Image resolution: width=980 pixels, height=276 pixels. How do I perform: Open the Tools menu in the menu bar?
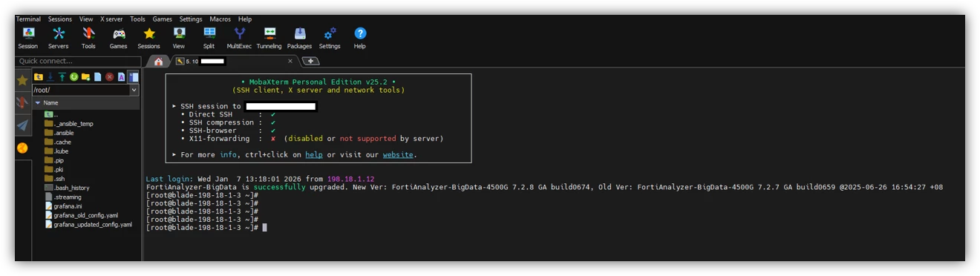(138, 19)
